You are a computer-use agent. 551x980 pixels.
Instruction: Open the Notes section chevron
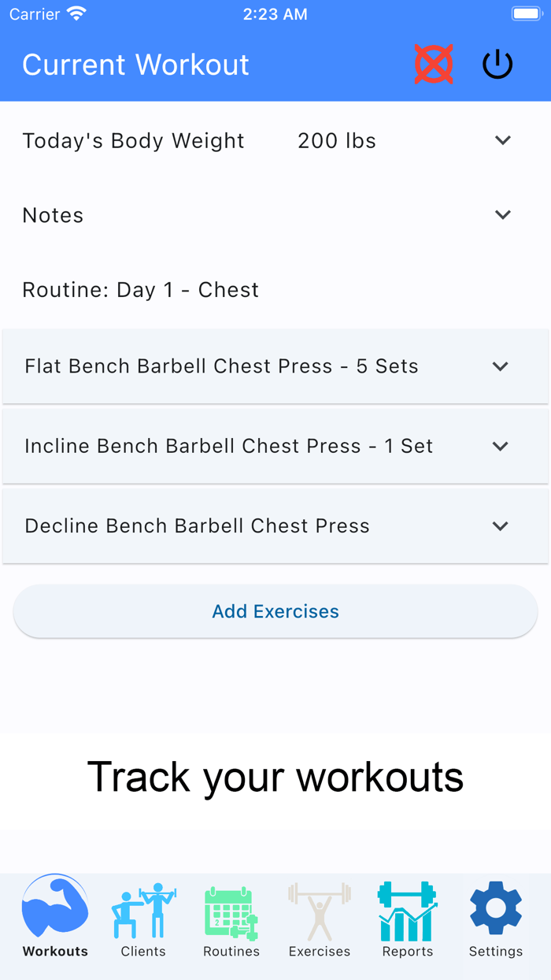(502, 214)
